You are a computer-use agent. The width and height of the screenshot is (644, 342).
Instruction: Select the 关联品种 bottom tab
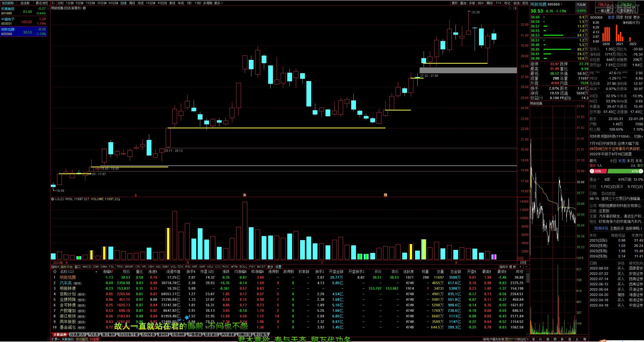point(60,334)
